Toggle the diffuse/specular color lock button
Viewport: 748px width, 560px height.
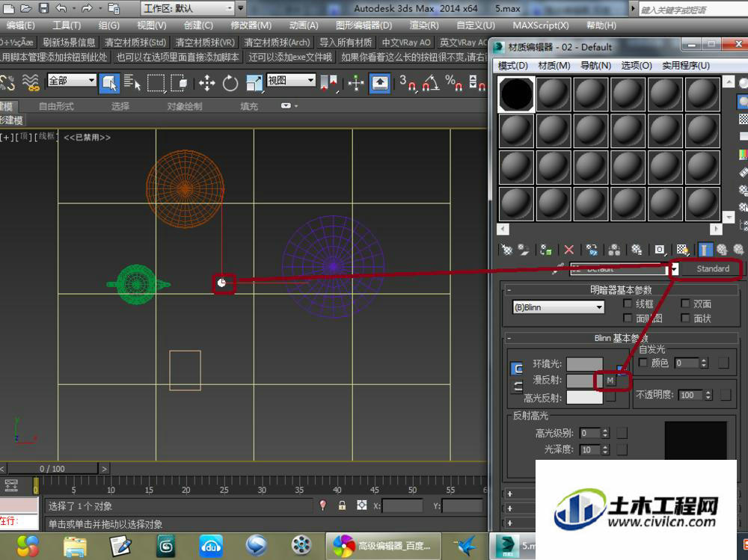pyautogui.click(x=517, y=387)
